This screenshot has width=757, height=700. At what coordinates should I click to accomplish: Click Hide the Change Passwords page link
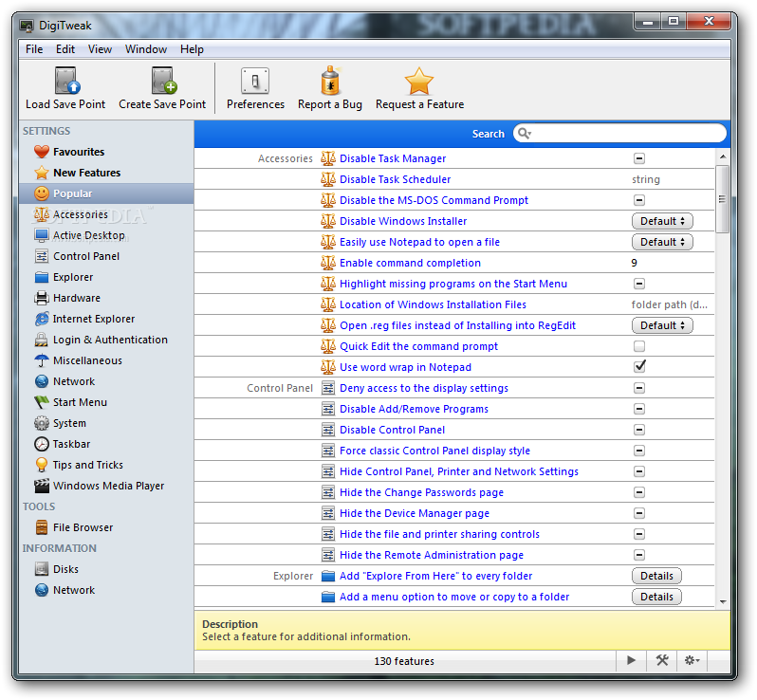click(421, 492)
